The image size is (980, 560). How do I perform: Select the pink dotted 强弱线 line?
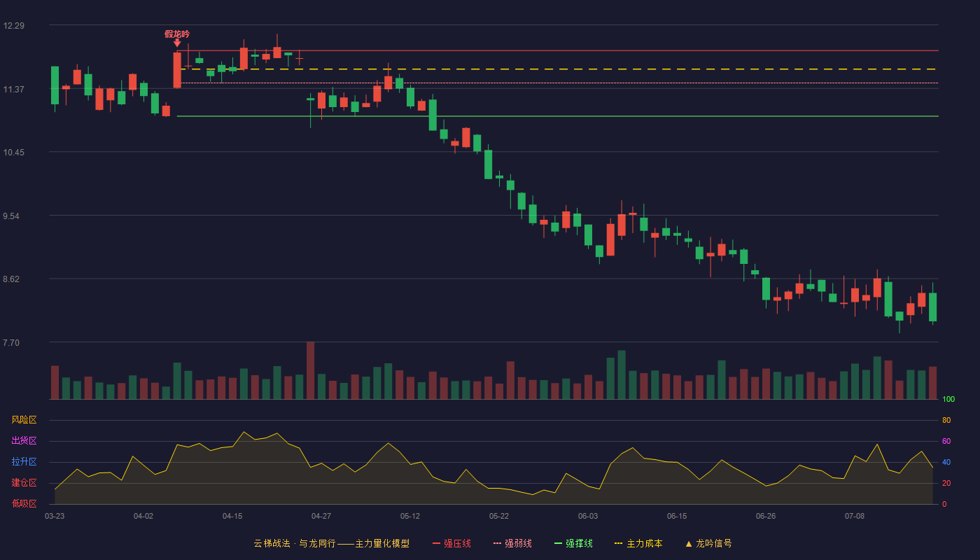557,83
